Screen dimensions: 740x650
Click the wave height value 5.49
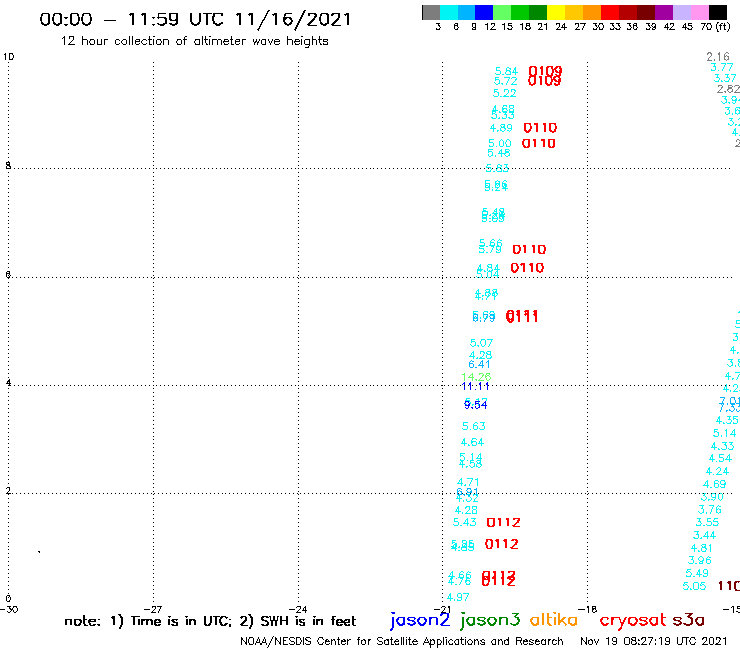click(697, 574)
